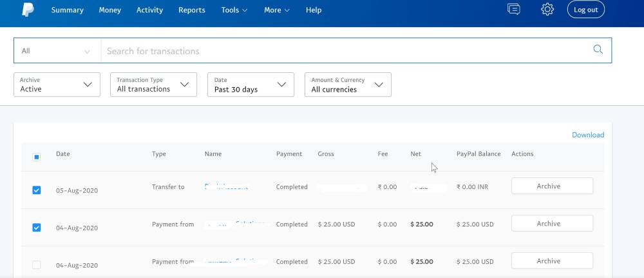Image resolution: width=644 pixels, height=278 pixels.
Task: Open the messages notification icon
Action: click(513, 9)
